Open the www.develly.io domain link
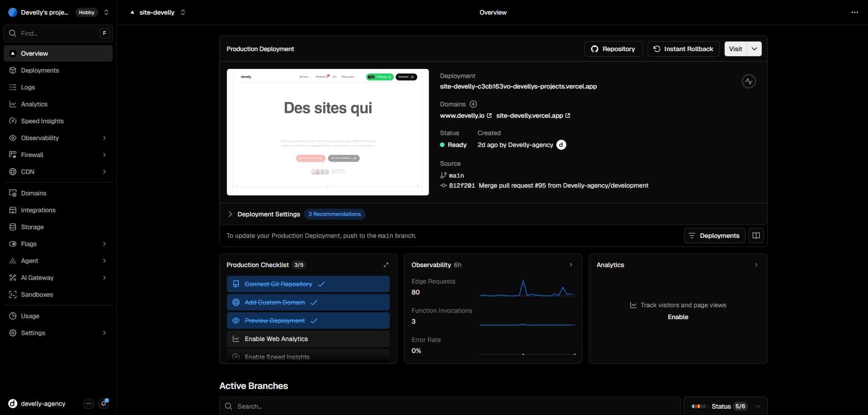This screenshot has height=415, width=868. tap(465, 116)
